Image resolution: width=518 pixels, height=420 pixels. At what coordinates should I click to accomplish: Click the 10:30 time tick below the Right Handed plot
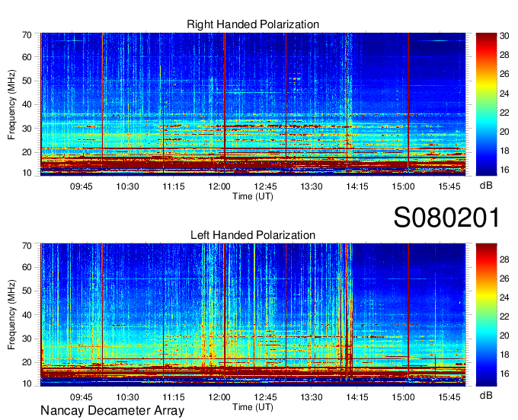click(127, 186)
